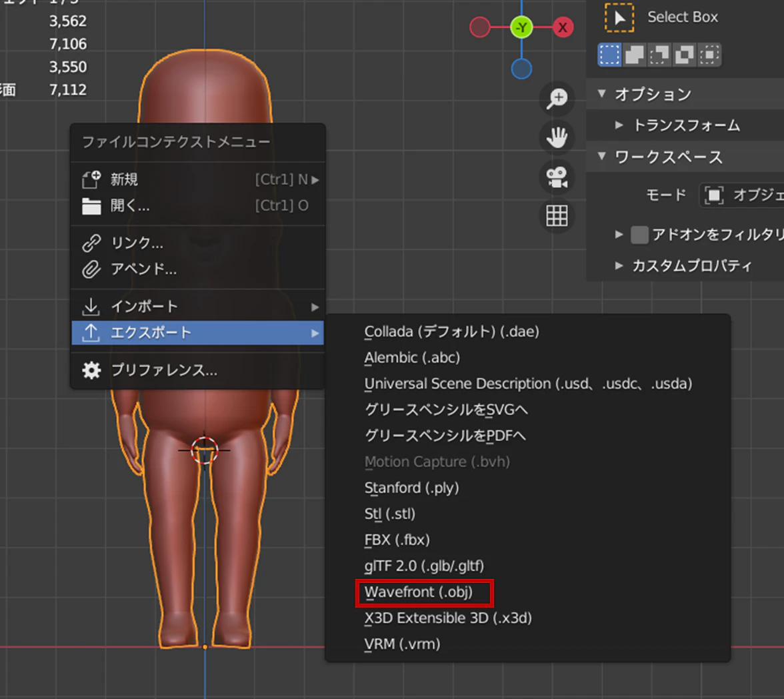This screenshot has height=699, width=784.
Task: Expand the アドオンをフィルタリング section
Action: 619,234
